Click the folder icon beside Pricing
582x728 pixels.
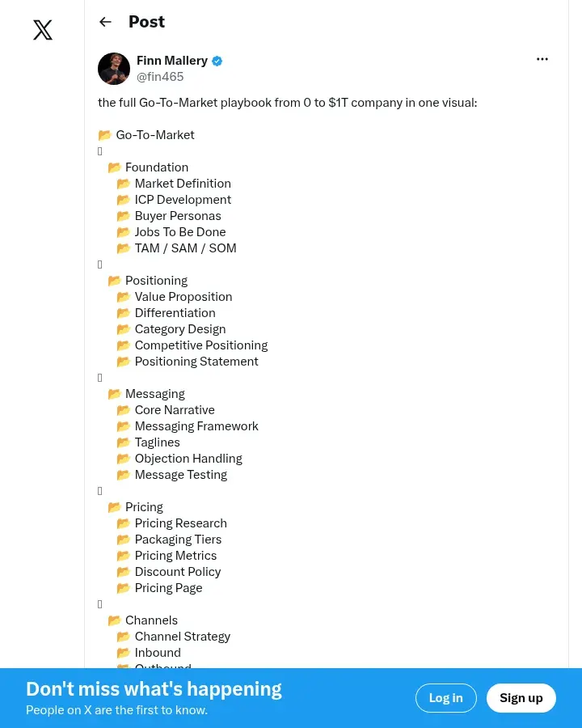(114, 507)
